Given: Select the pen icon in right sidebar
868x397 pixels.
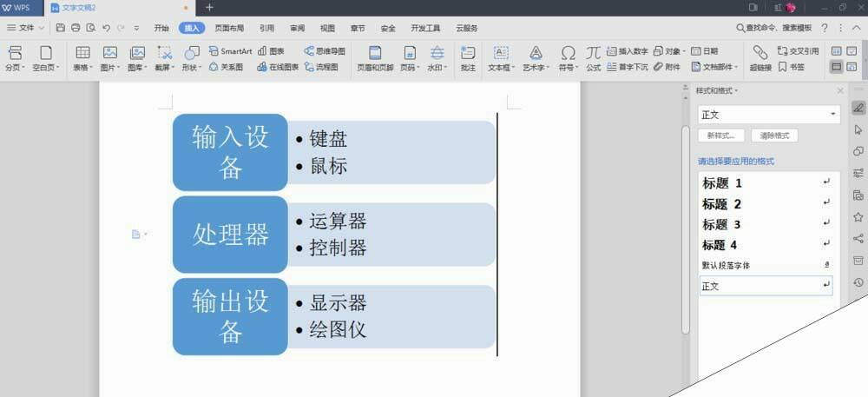Looking at the screenshot, I should (858, 108).
